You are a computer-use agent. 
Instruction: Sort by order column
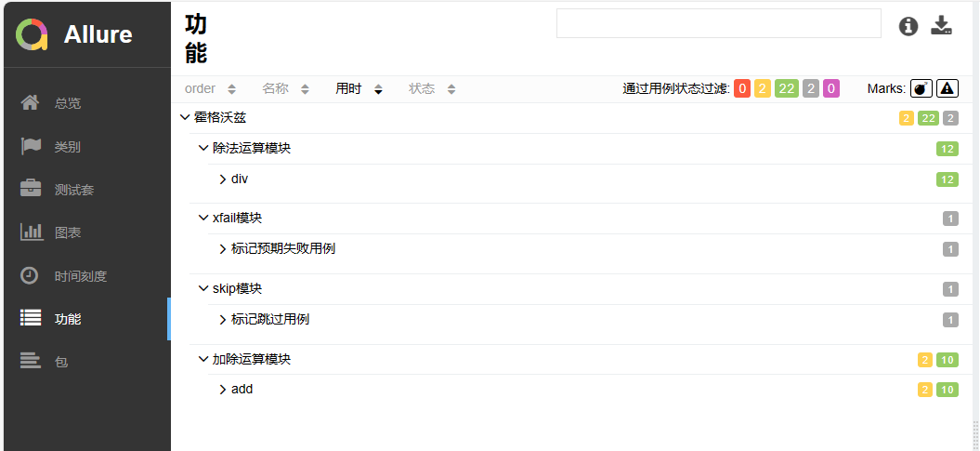pos(210,89)
